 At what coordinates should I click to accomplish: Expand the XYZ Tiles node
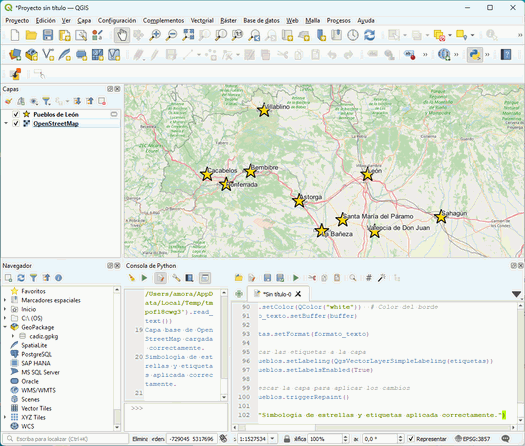[x=5, y=417]
